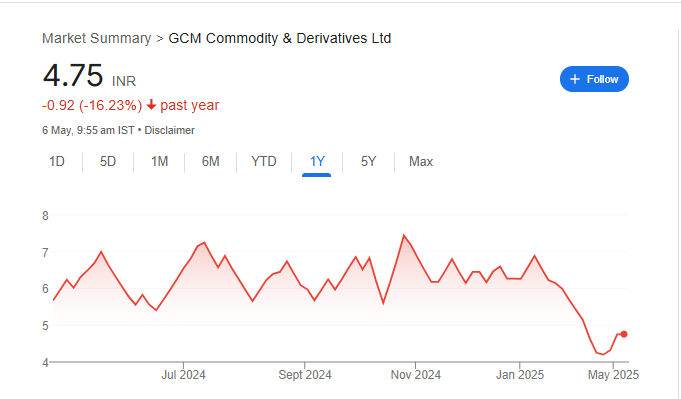Click the Nov 2024 axis label

pyautogui.click(x=416, y=375)
